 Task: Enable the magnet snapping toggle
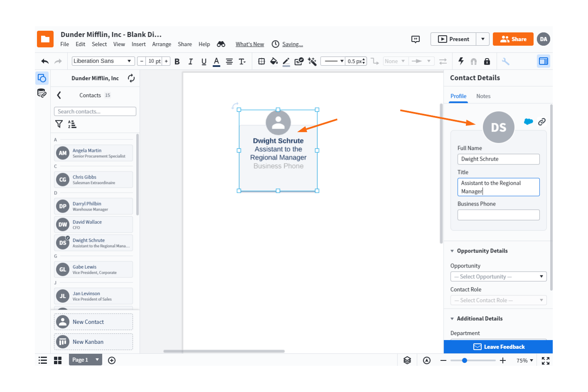473,61
